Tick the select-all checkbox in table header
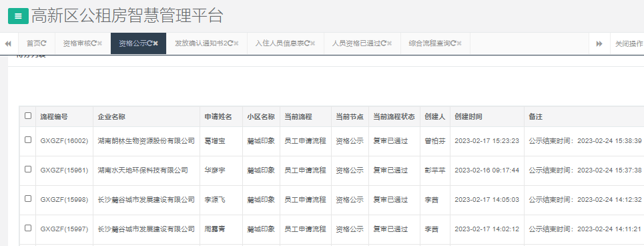This screenshot has height=246, width=644. [28, 116]
